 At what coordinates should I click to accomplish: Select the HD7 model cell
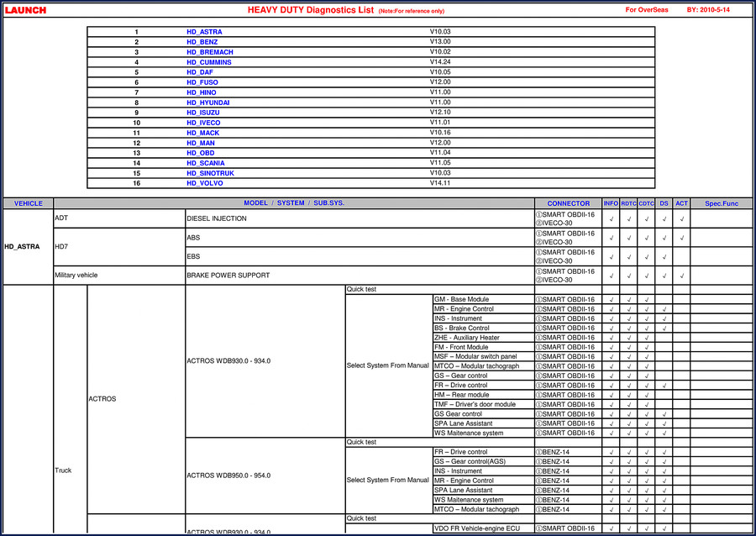coord(119,247)
